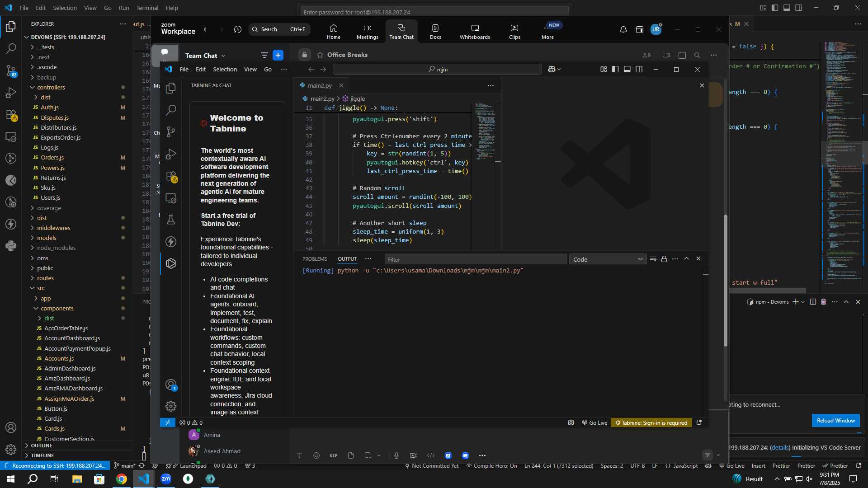Toggle secondary side bar in outer VS Code
The image size is (868, 488).
[799, 8]
